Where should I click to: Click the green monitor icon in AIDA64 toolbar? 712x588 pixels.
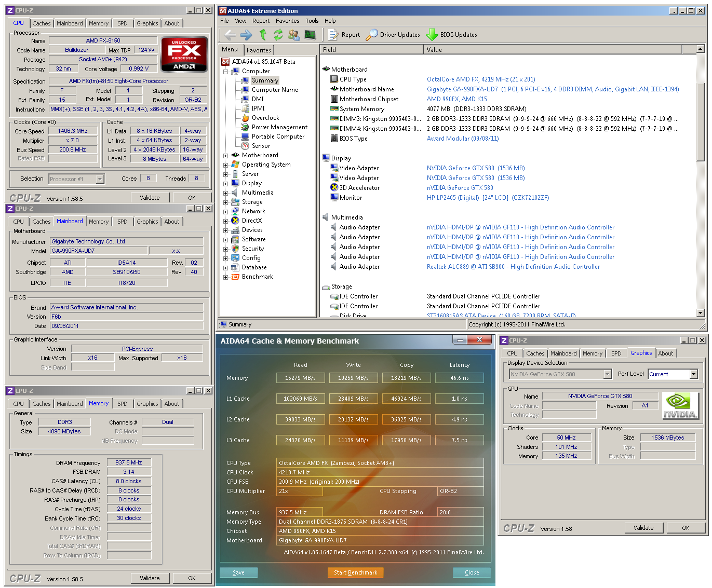(x=310, y=35)
